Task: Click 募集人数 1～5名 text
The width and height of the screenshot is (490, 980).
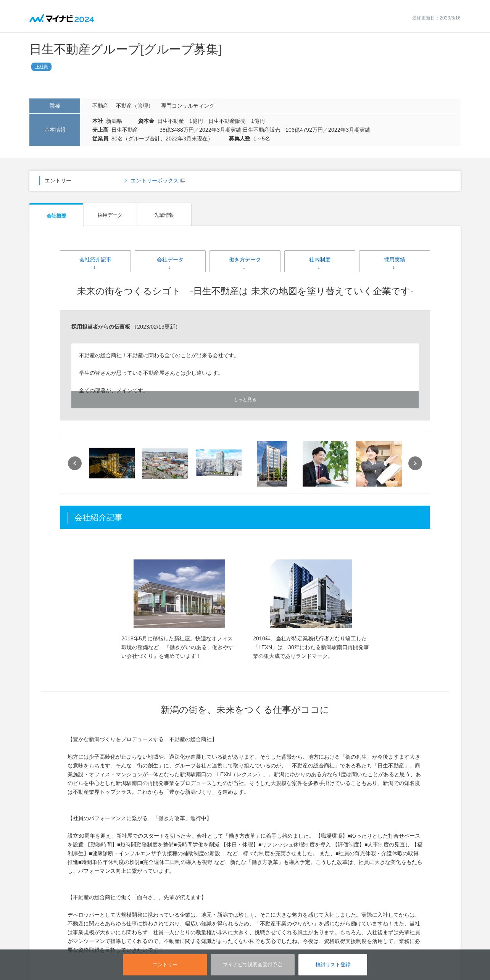Action: [x=250, y=139]
